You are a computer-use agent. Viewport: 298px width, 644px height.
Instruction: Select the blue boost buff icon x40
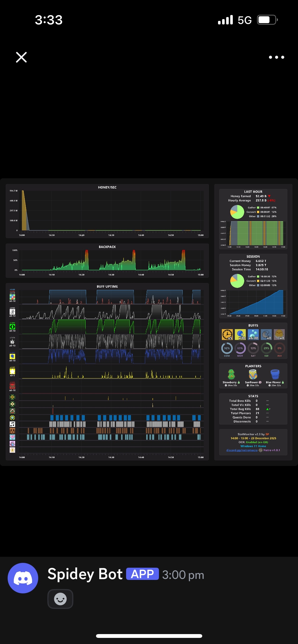240,334
